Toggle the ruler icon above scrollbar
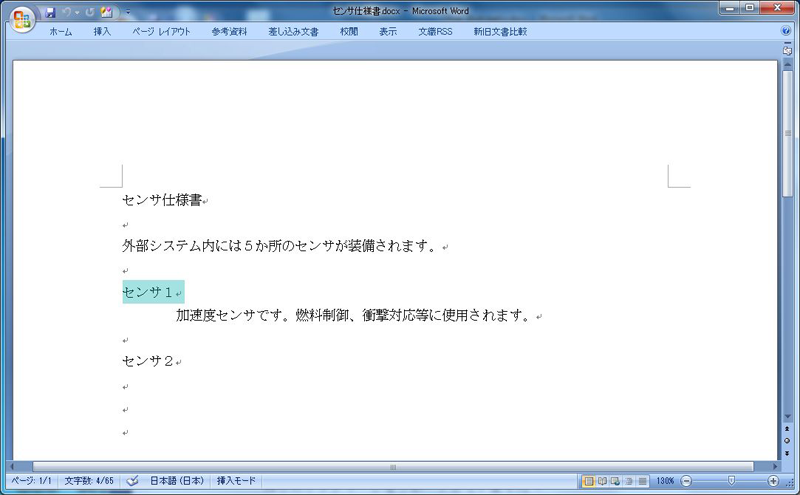 coord(787,50)
